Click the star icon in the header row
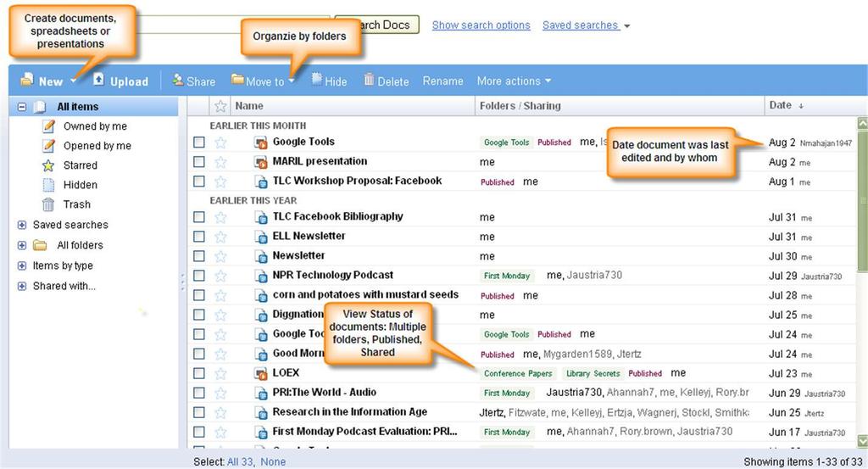This screenshot has height=469, width=868. coord(220,106)
